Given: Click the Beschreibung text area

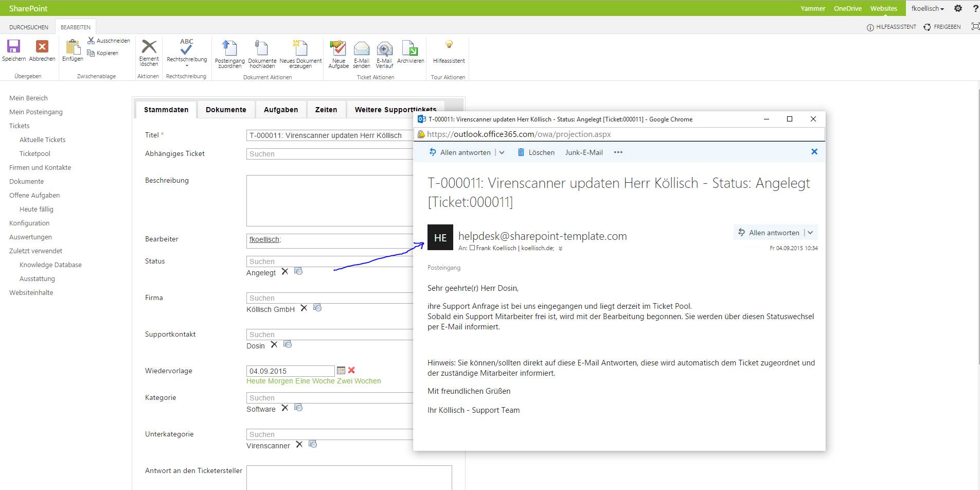Looking at the screenshot, I should pos(329,201).
